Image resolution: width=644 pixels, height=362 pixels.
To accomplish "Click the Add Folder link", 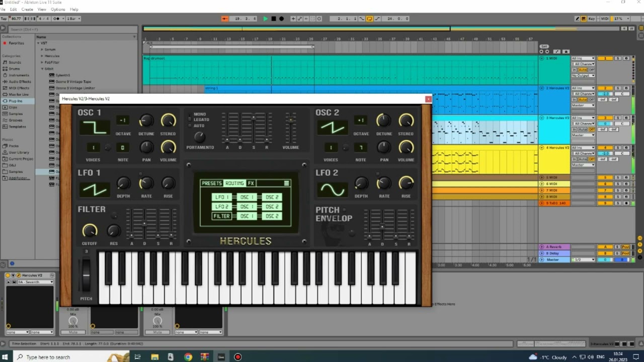I will pos(19,178).
